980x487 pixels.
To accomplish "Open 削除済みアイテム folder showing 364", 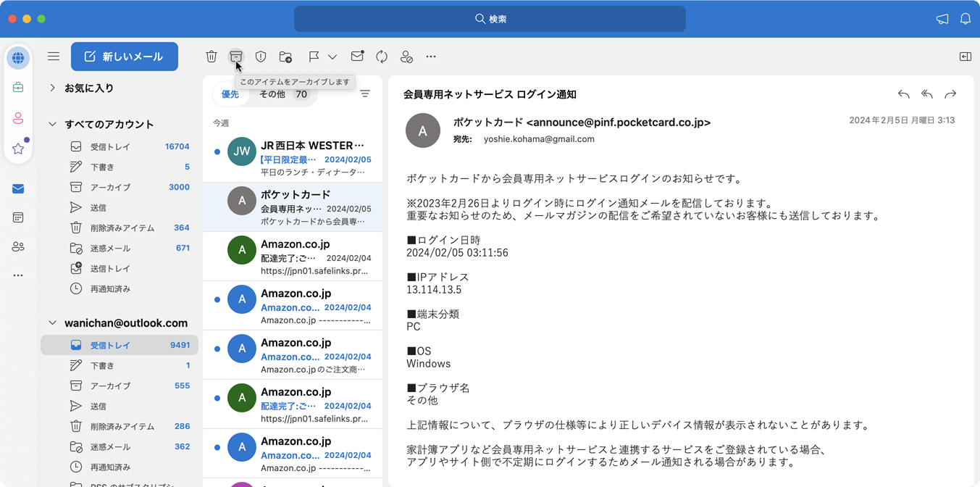I will [120, 228].
